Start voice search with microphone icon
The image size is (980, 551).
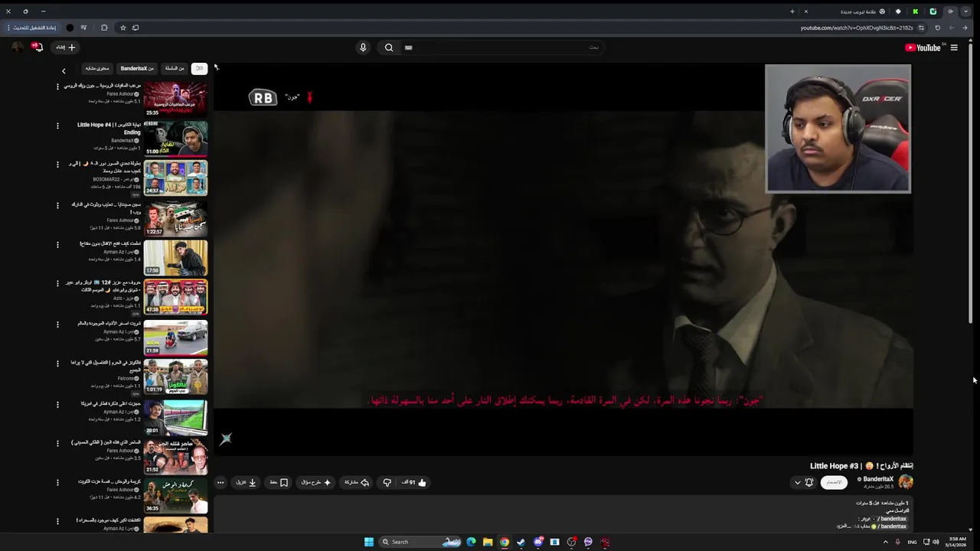pyautogui.click(x=363, y=47)
